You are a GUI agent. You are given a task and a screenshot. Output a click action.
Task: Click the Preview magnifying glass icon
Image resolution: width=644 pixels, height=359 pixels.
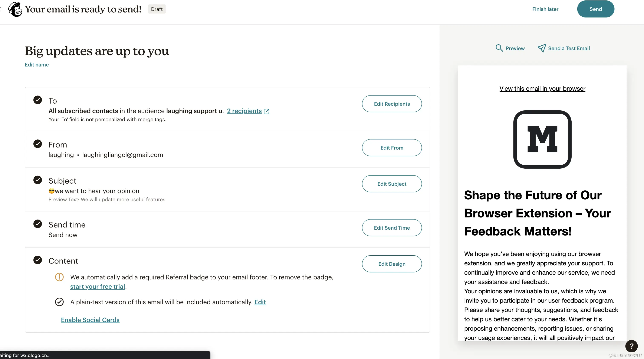pyautogui.click(x=499, y=48)
